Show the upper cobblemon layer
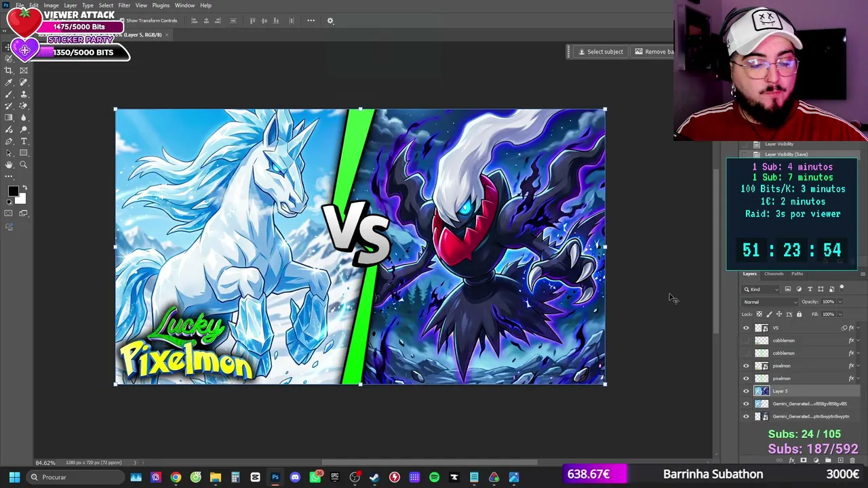The image size is (868, 488). [x=747, y=340]
